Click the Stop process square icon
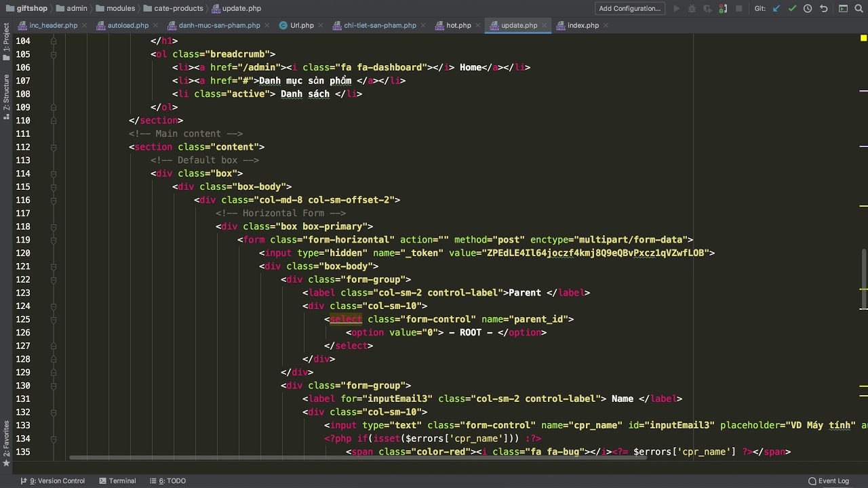This screenshot has width=868, height=488. tap(741, 9)
